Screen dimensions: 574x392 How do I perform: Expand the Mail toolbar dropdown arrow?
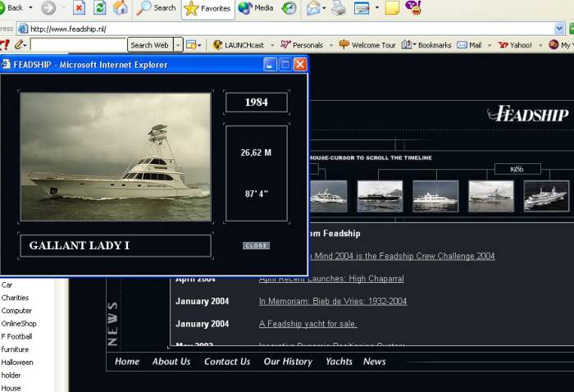tap(490, 45)
